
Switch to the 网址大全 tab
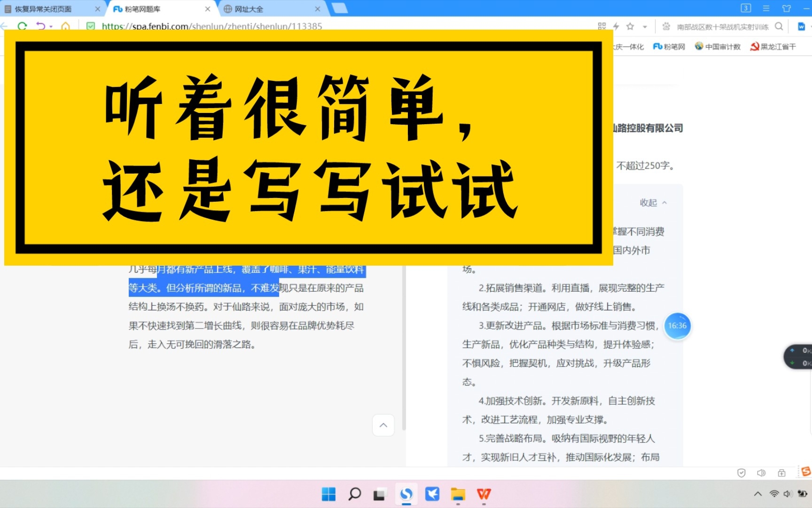click(x=249, y=9)
